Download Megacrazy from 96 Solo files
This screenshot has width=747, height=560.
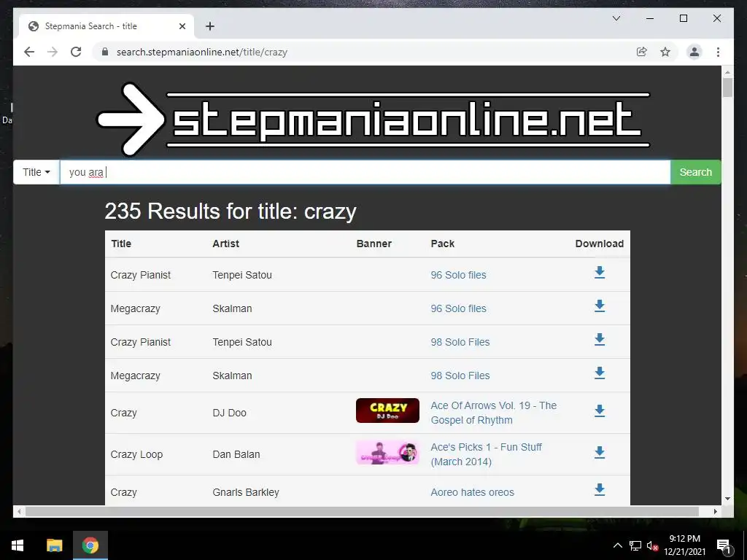[600, 306]
